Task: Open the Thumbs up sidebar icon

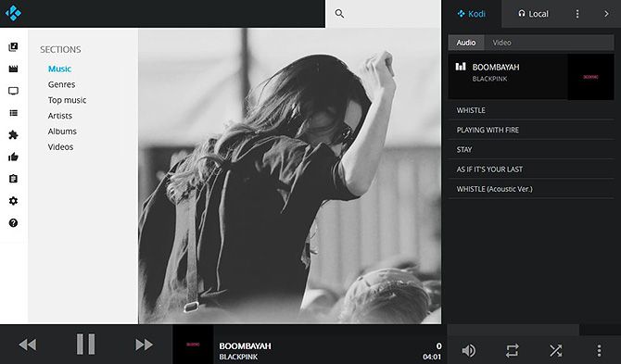Action: coord(13,157)
